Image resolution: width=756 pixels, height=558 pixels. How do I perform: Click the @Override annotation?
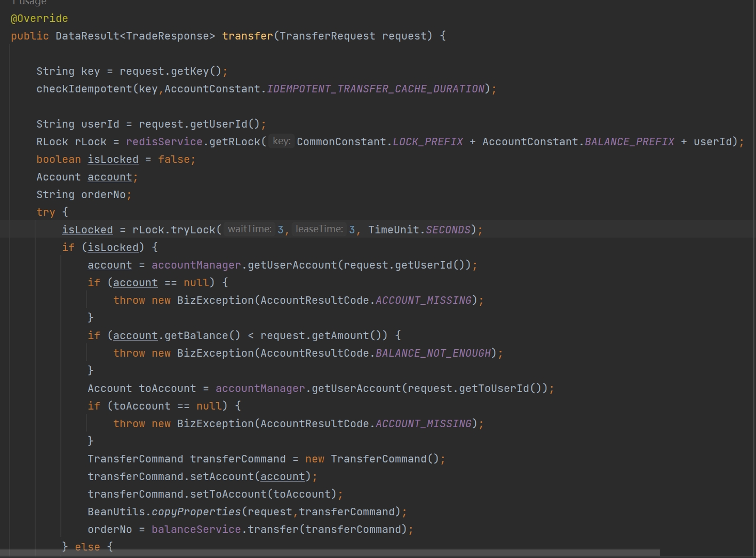pyautogui.click(x=39, y=19)
